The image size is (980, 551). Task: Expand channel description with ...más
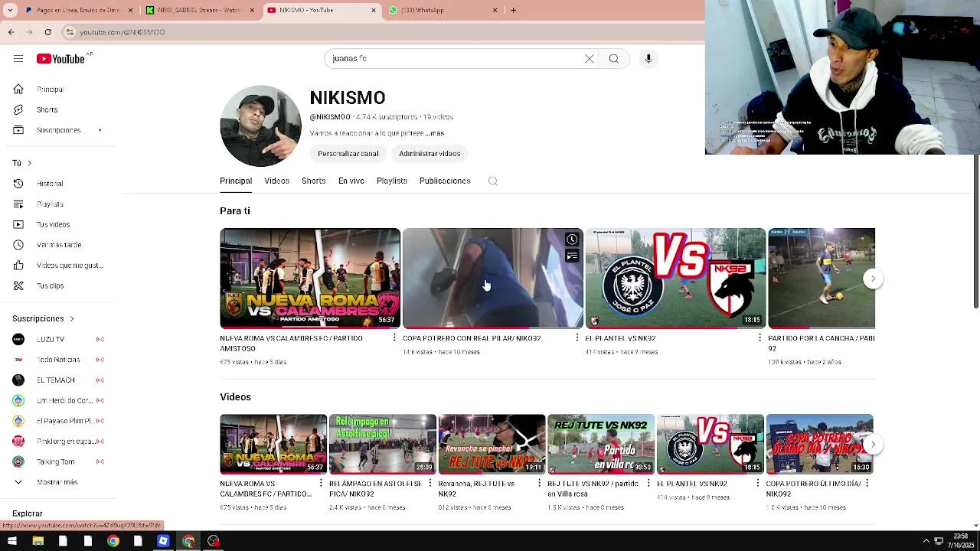(434, 133)
